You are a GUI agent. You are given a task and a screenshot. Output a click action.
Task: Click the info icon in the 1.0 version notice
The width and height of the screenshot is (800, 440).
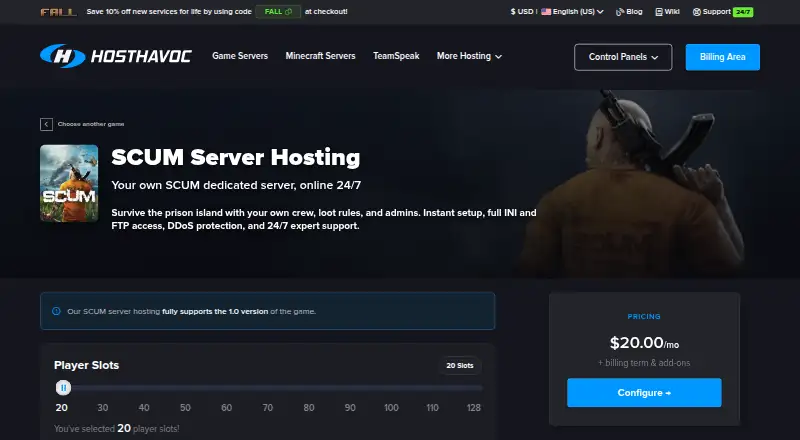coord(56,311)
